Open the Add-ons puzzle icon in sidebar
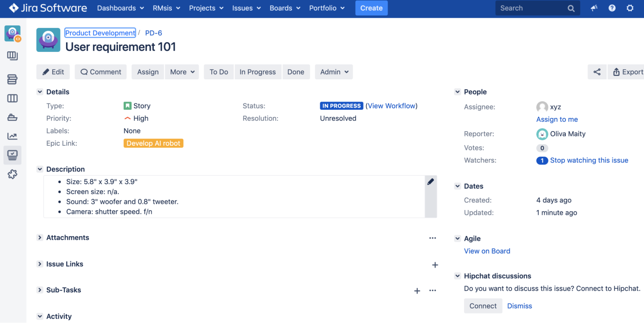The height and width of the screenshot is (323, 644). 12,174
